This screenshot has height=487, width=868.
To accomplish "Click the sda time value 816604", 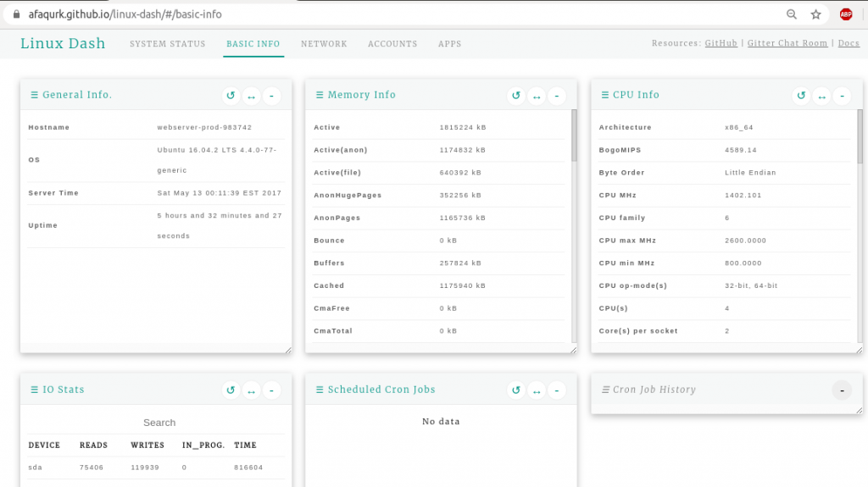I will click(248, 468).
